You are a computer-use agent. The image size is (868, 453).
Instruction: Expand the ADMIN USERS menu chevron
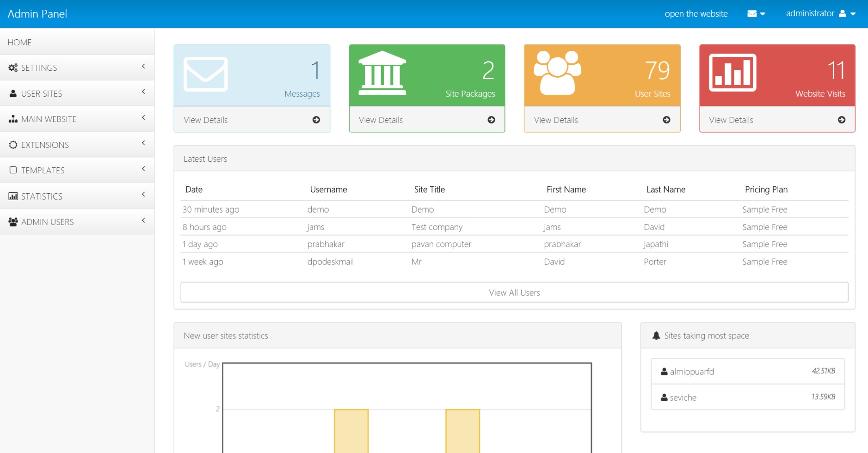pyautogui.click(x=143, y=220)
